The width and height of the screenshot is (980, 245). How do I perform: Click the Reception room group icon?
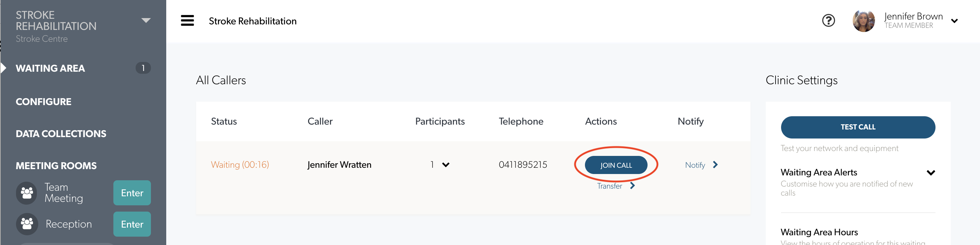(27, 224)
